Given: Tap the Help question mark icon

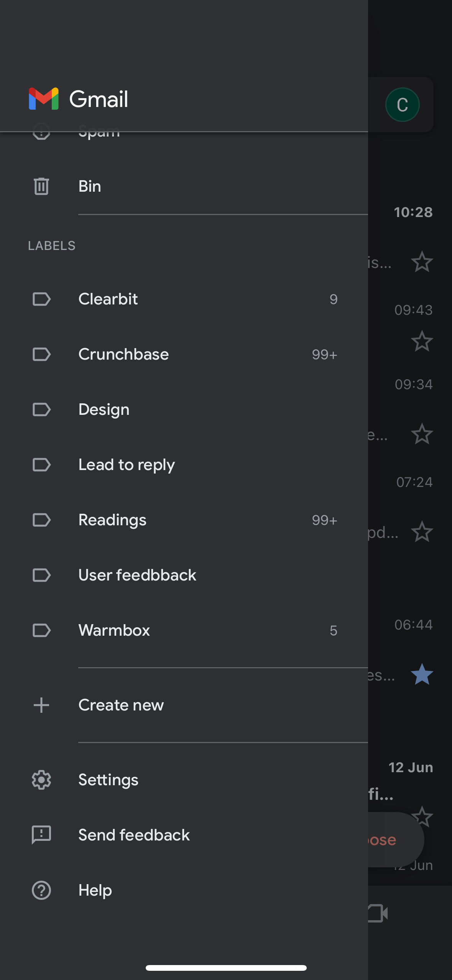Looking at the screenshot, I should click(x=41, y=890).
